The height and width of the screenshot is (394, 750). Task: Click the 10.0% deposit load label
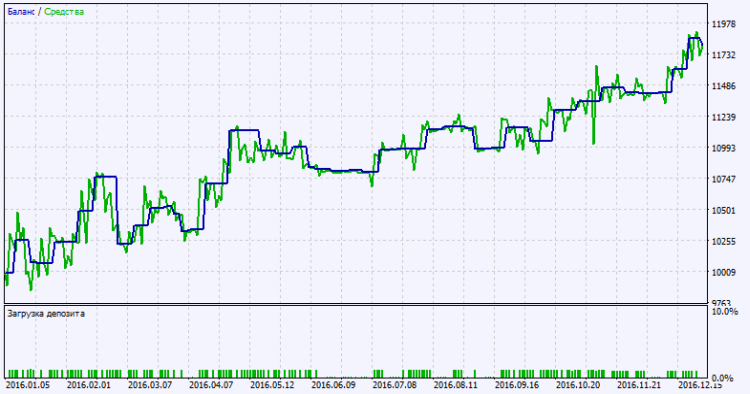tap(725, 312)
